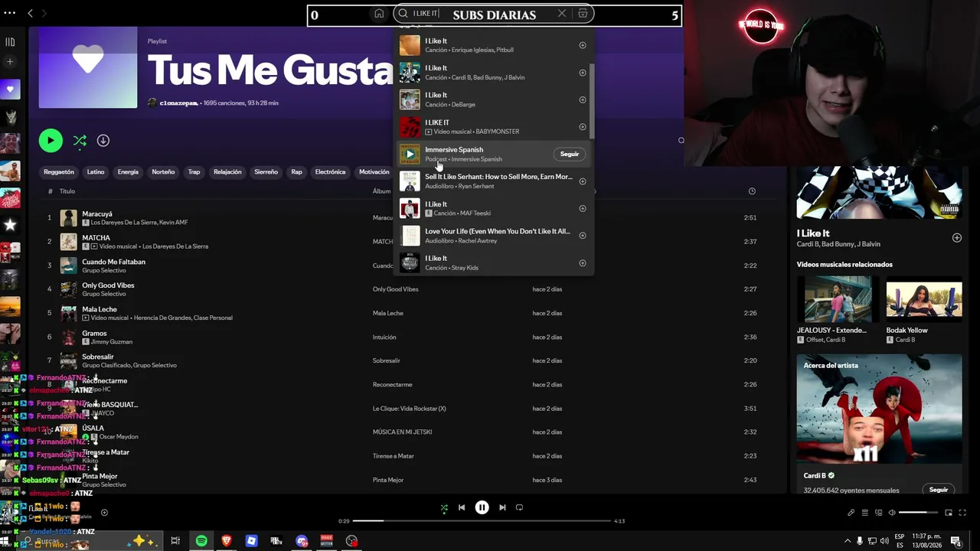
Task: Select the Energía filter chip
Action: [x=128, y=172]
